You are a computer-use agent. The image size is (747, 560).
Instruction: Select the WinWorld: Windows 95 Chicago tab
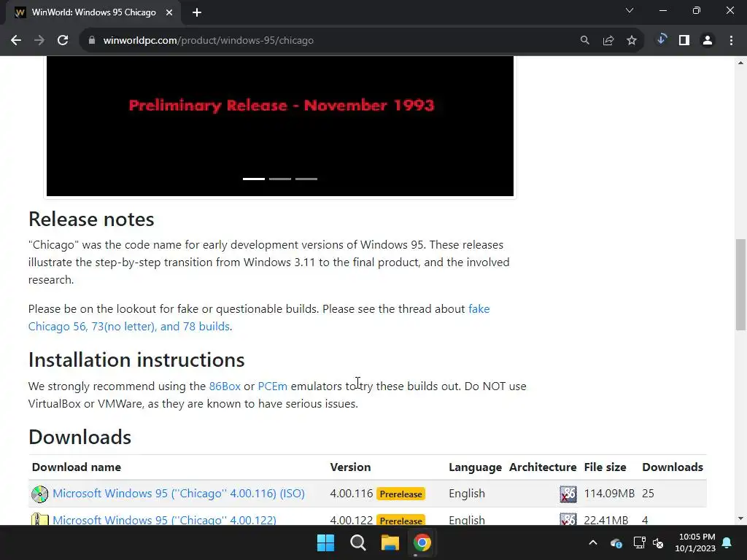pos(94,13)
